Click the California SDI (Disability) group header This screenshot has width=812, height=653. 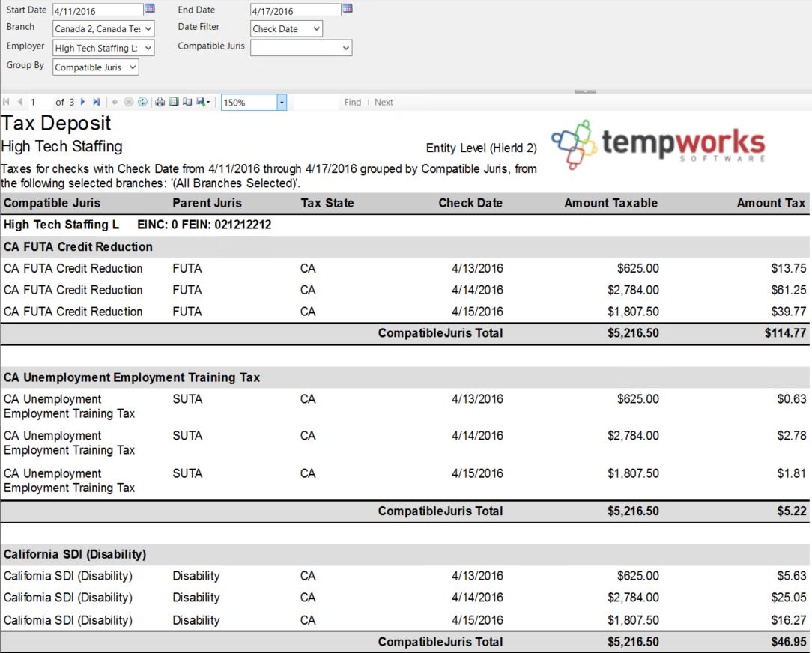[75, 555]
